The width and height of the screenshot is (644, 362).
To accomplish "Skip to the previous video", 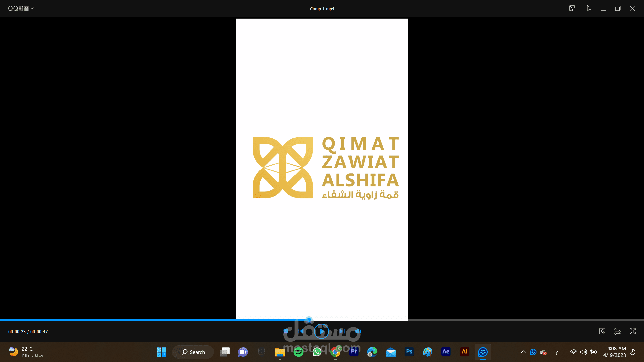I will point(301,331).
